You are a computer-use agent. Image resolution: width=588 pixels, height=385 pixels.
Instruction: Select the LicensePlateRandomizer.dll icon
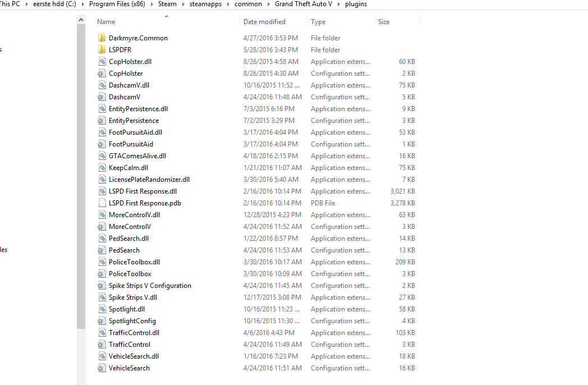[x=102, y=180]
